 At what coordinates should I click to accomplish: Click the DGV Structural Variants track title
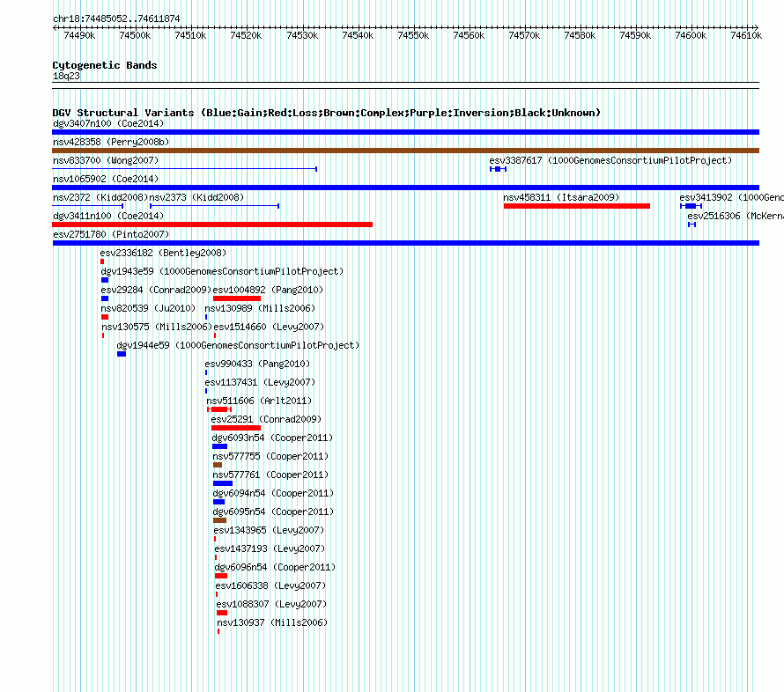327,113
